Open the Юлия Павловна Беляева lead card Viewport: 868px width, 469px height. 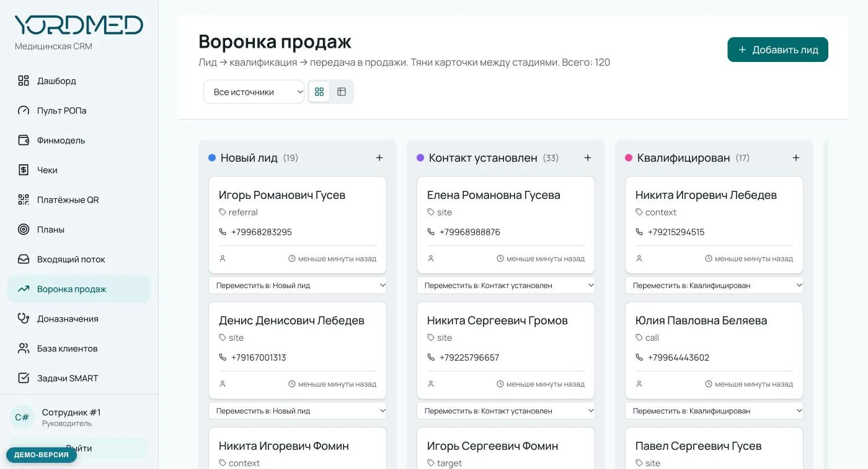click(714, 350)
